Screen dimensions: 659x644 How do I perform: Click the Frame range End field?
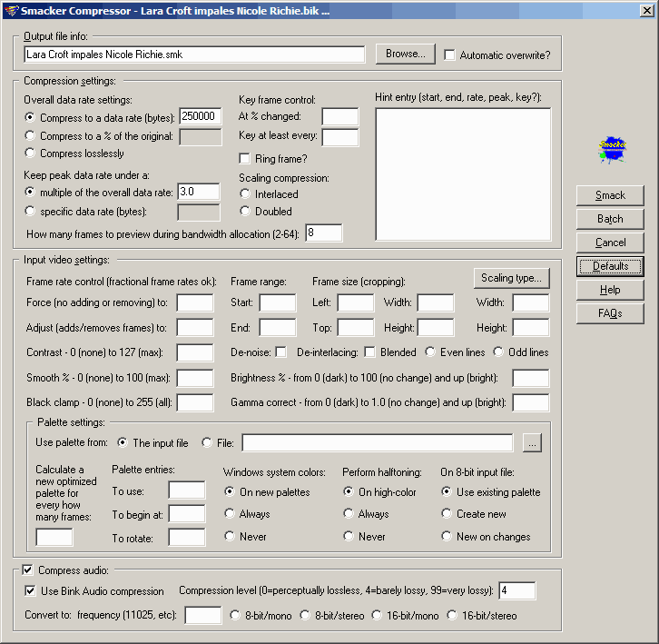278,328
